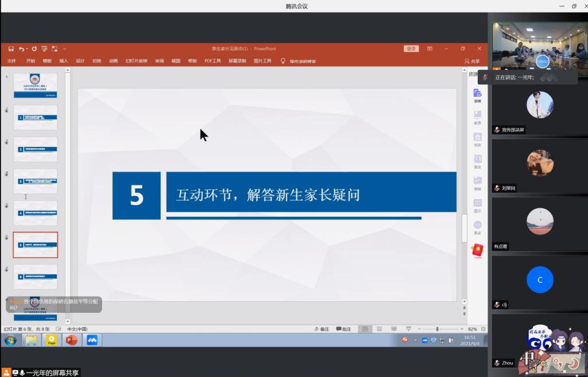
Task: Switch to Normal view using status bar button
Action: pos(365,329)
